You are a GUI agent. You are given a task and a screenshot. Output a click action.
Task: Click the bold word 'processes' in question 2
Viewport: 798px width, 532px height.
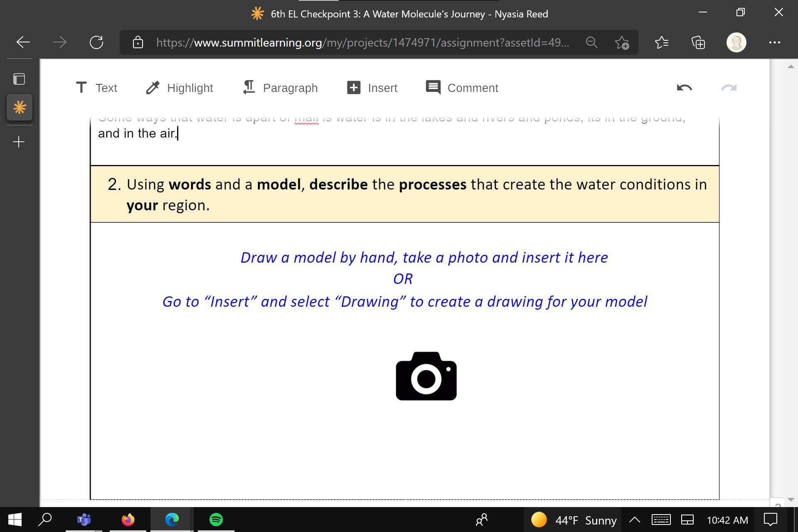pos(433,185)
